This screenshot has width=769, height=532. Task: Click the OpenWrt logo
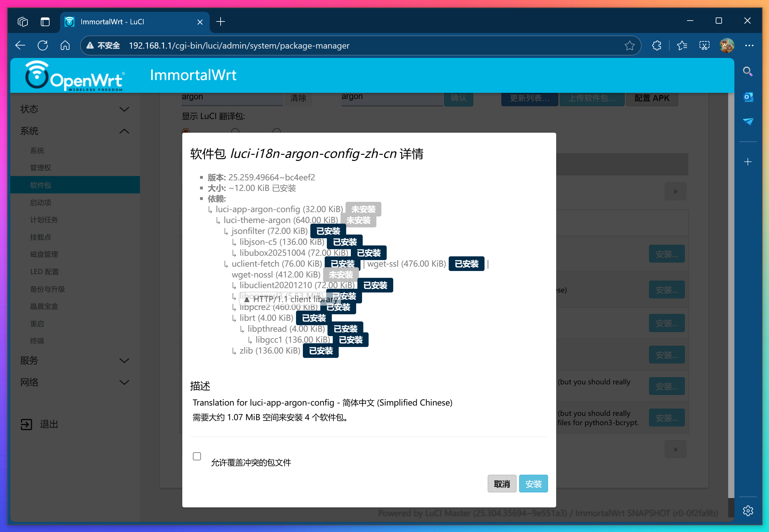[75, 76]
